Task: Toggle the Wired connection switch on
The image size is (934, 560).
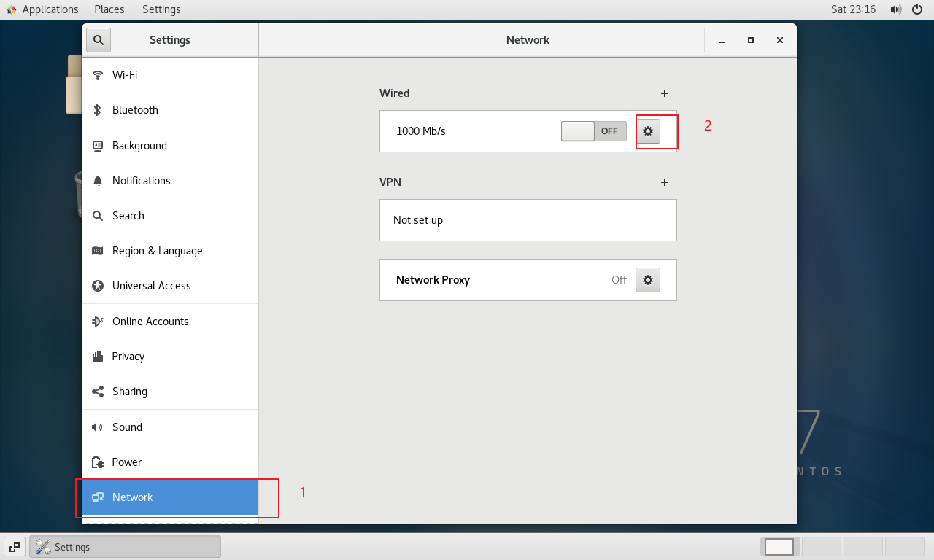Action: coord(593,131)
